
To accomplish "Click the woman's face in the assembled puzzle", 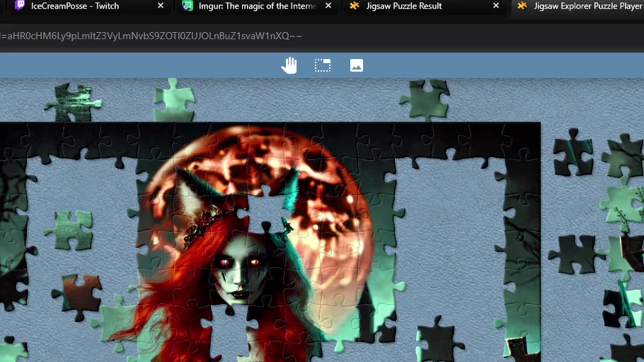I will tap(240, 269).
